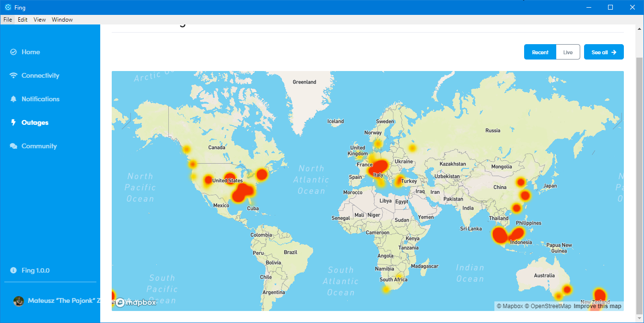Click the Fing app logo in the title bar
Image resolution: width=644 pixels, height=323 pixels.
pyautogui.click(x=8, y=7)
